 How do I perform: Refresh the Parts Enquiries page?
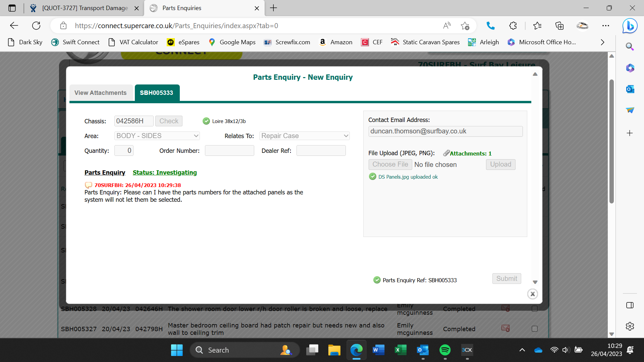tap(36, 26)
